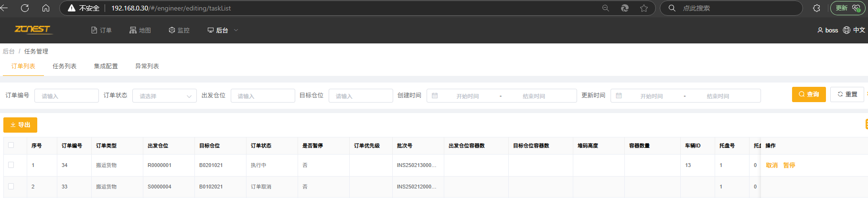The width and height of the screenshot is (868, 198).
Task: Export the list with 导出 button
Action: pos(20,125)
